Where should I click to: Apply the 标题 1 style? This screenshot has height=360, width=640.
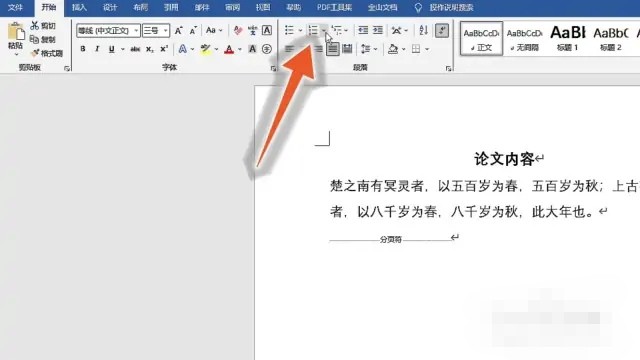click(568, 38)
